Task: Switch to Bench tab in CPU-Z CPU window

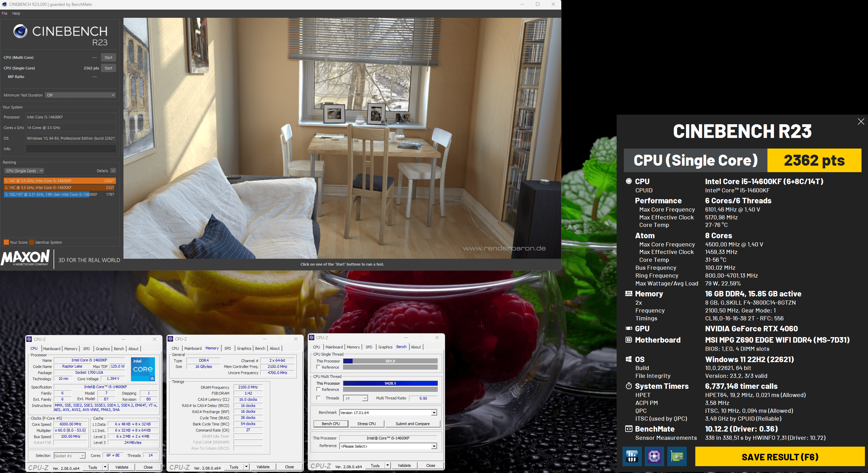Action: click(119, 349)
